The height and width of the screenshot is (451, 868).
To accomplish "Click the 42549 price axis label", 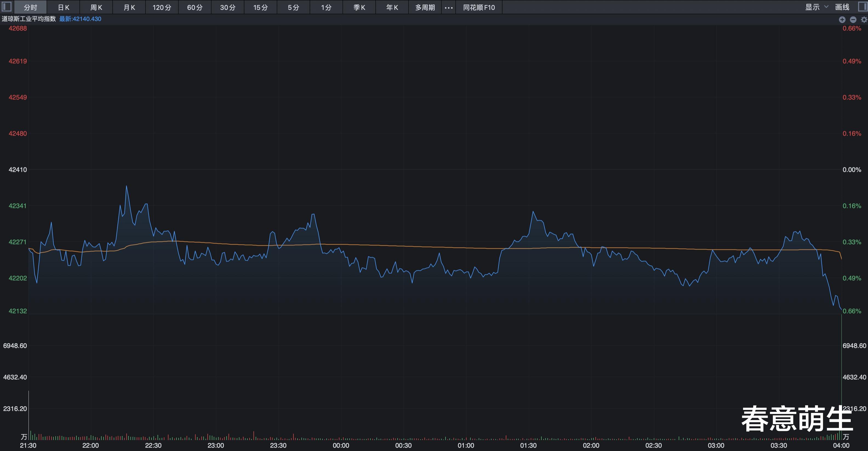I will pos(18,98).
